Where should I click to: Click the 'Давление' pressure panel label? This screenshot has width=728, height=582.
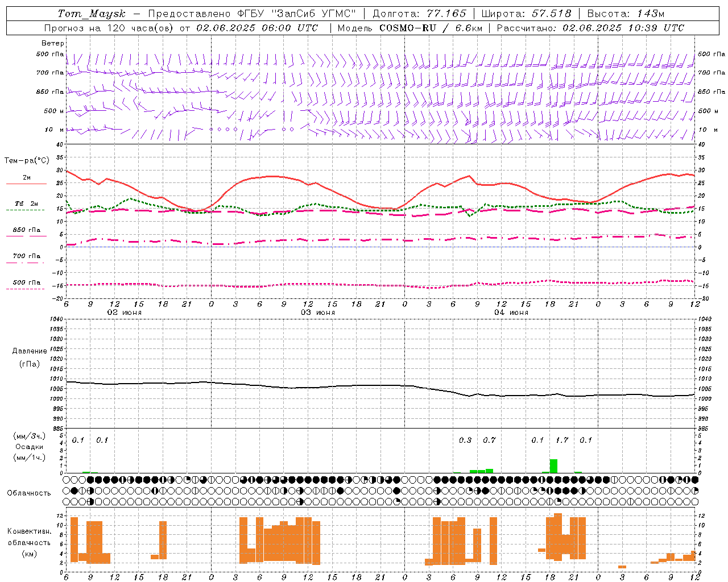(x=30, y=351)
